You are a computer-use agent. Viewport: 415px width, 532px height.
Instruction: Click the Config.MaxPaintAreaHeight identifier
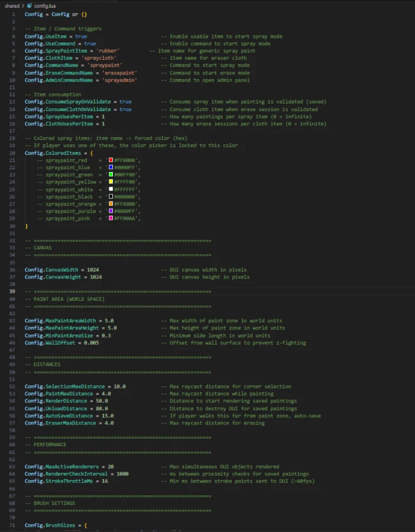tap(61, 328)
